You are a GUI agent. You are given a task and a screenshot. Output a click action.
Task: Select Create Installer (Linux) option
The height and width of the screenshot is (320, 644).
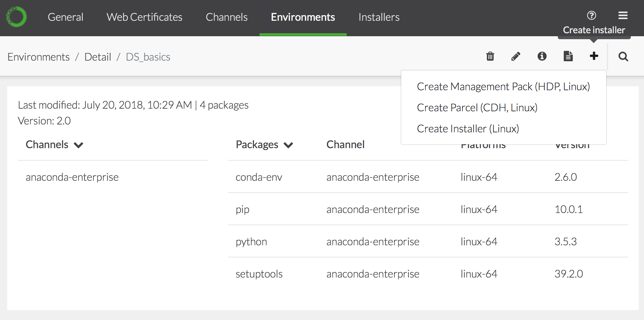pos(468,129)
